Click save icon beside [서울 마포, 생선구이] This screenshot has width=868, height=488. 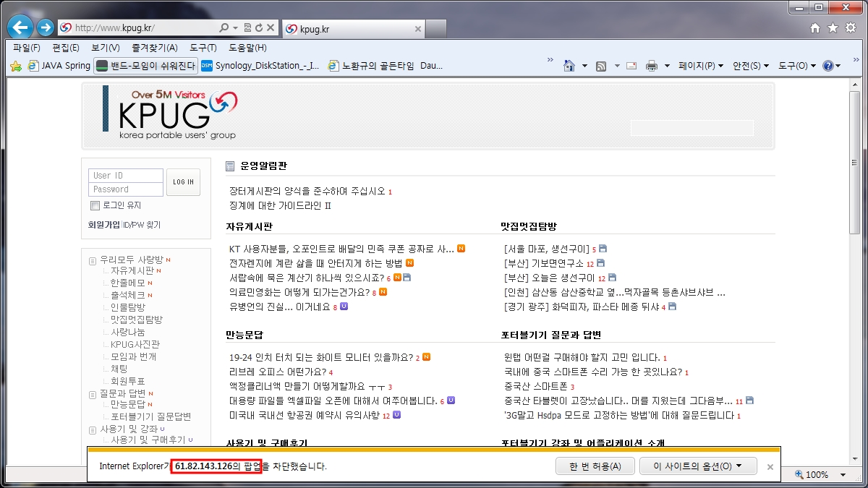click(x=603, y=249)
